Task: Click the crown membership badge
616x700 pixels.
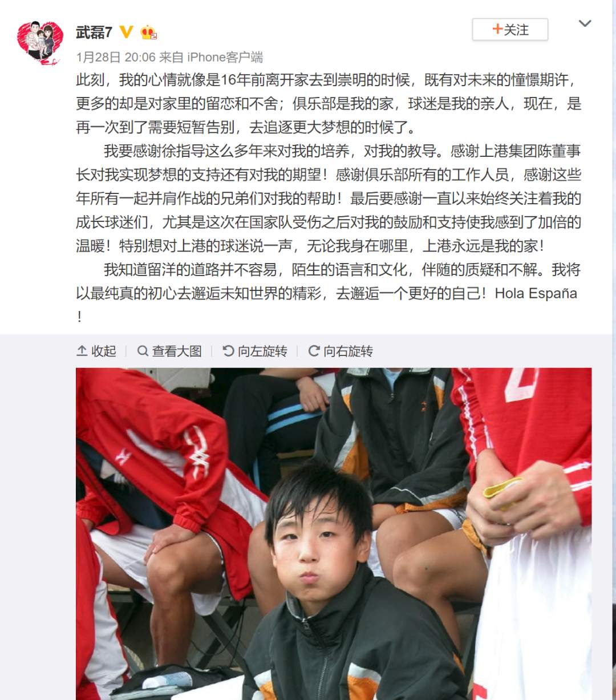Action: [x=148, y=33]
